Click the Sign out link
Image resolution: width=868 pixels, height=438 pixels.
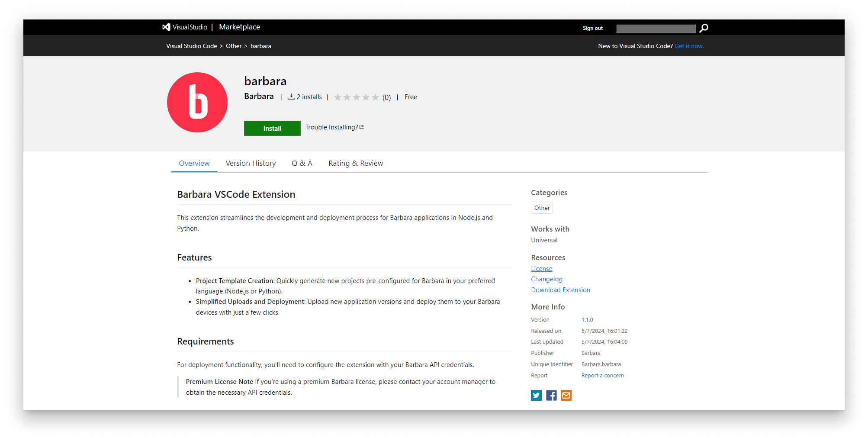coord(592,28)
